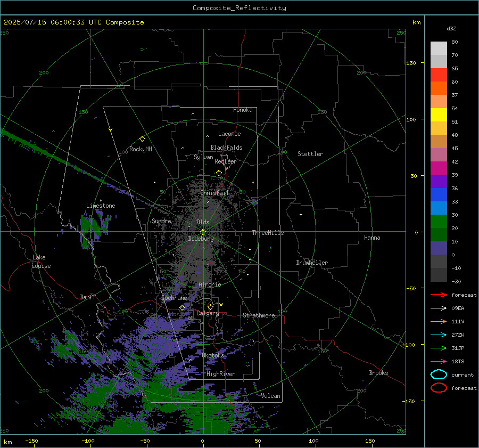Click the red forecast arrow in legend
This screenshot has width=479, height=448.
[439, 295]
